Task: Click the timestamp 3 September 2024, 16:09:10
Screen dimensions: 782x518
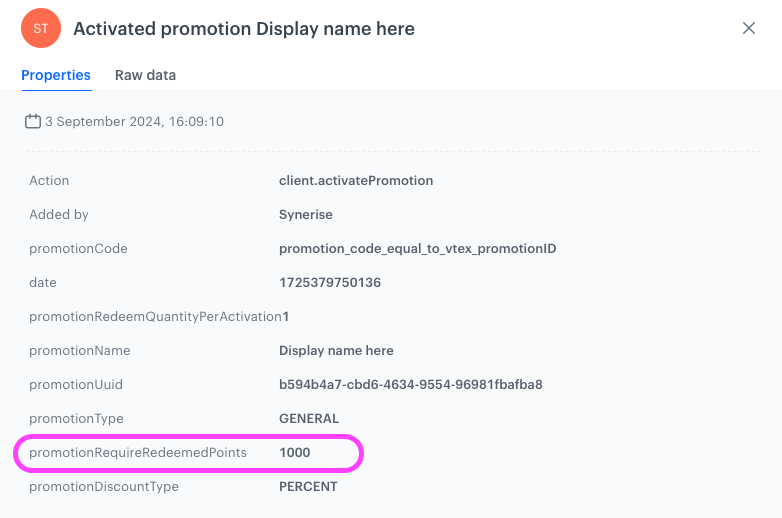Action: pos(134,122)
